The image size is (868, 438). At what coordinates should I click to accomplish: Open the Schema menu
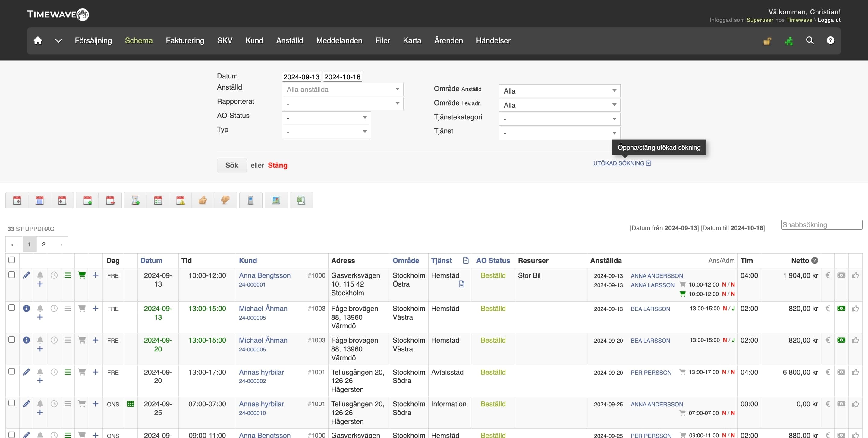139,40
